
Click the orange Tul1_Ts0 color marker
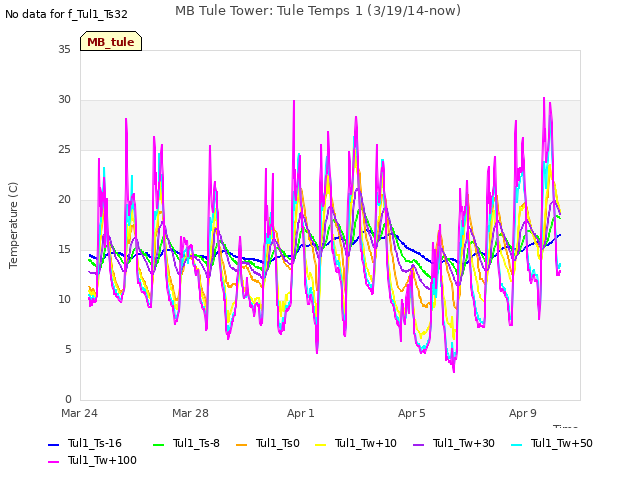click(242, 444)
